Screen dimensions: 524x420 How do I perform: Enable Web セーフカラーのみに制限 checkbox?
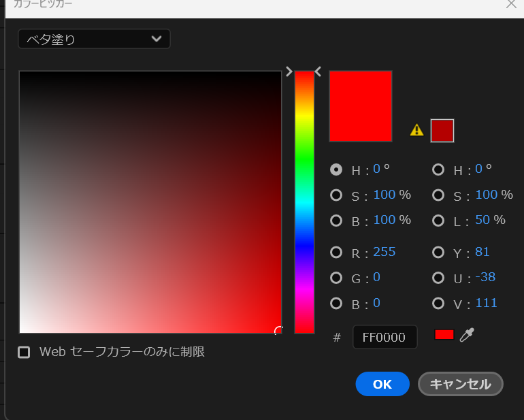pos(24,353)
